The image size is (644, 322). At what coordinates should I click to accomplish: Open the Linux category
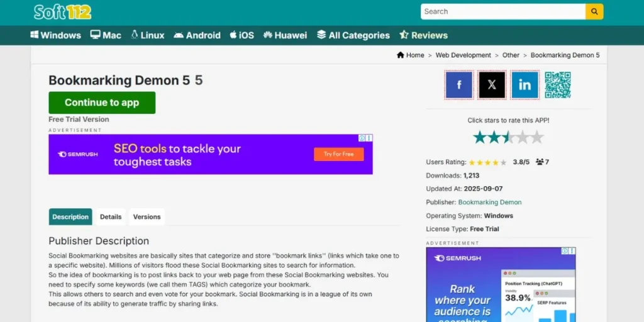pos(147,35)
